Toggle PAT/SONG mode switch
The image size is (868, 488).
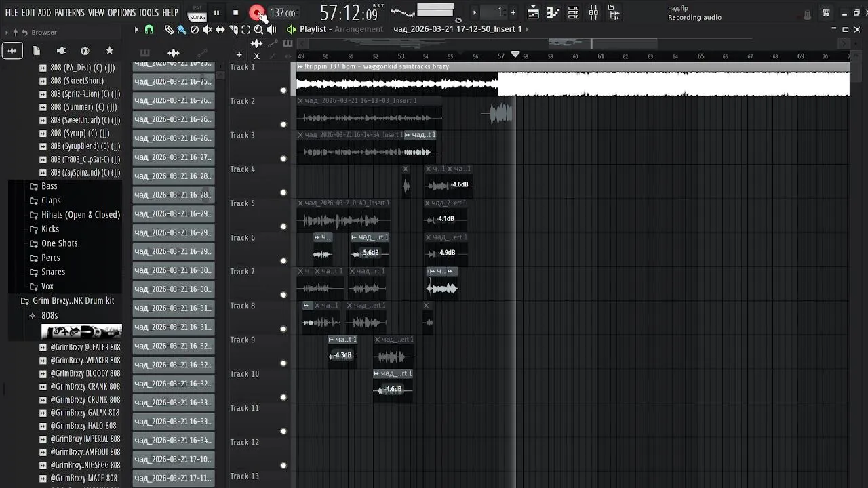(197, 12)
